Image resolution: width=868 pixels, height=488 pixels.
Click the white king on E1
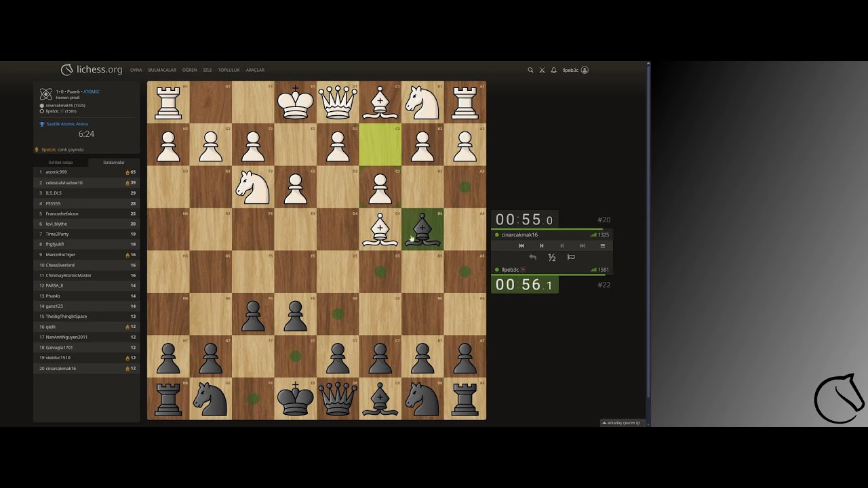pos(296,102)
